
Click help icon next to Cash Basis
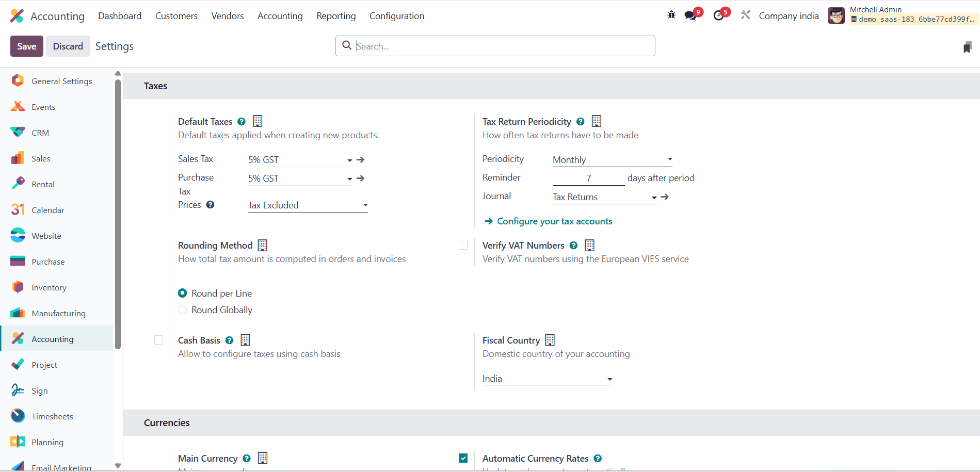click(x=230, y=340)
